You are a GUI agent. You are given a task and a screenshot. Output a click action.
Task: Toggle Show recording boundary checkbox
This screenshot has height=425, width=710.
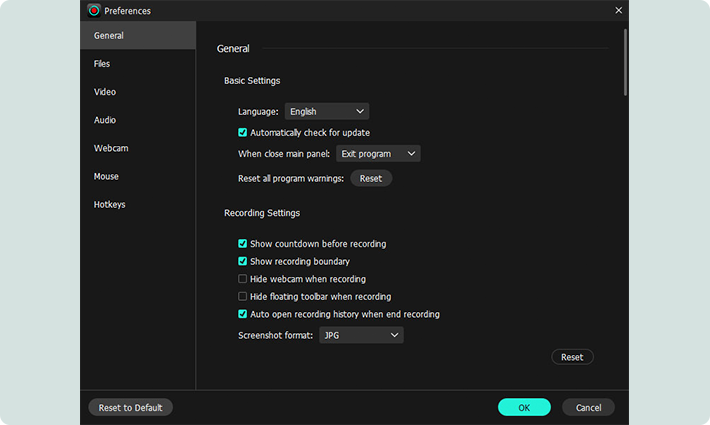click(243, 261)
